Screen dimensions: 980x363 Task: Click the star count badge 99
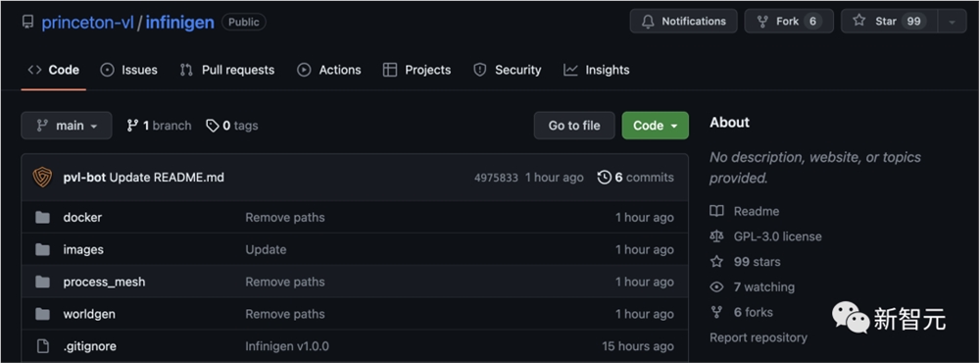click(913, 22)
